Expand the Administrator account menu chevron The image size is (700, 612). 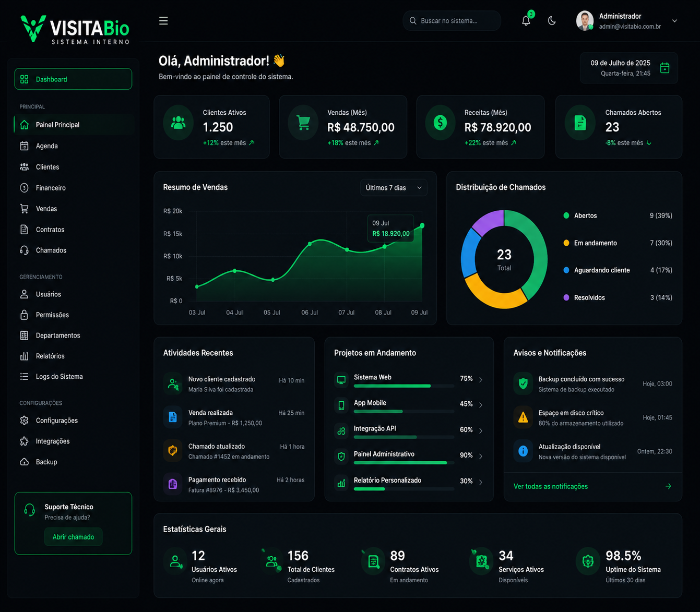pos(674,21)
